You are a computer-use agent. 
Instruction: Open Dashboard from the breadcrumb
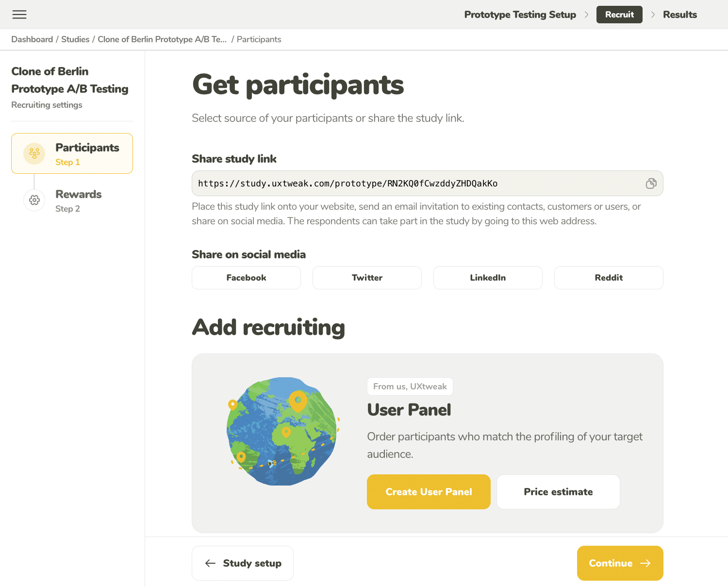pos(32,39)
